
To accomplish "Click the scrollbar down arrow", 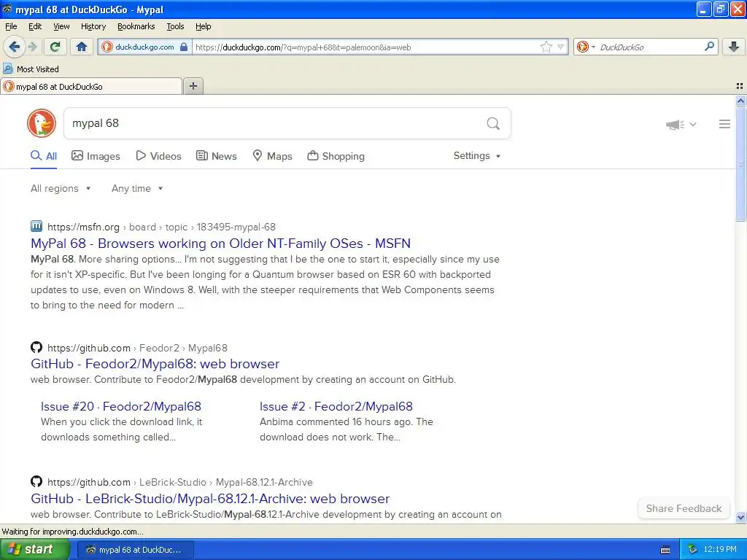I will pos(740,517).
